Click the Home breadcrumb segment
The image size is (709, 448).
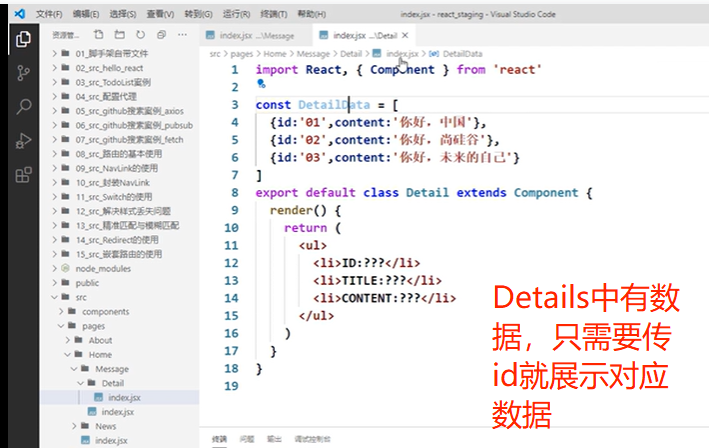click(274, 54)
